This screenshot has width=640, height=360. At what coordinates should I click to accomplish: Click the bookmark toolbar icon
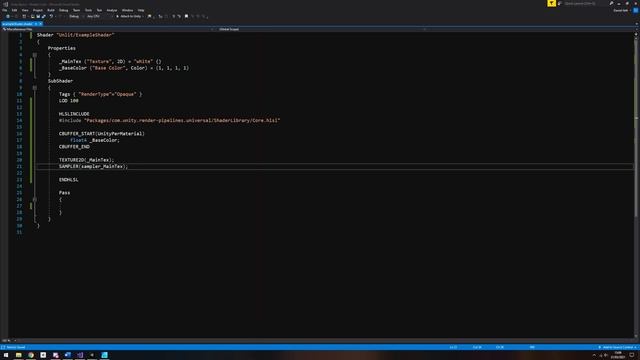click(x=187, y=16)
